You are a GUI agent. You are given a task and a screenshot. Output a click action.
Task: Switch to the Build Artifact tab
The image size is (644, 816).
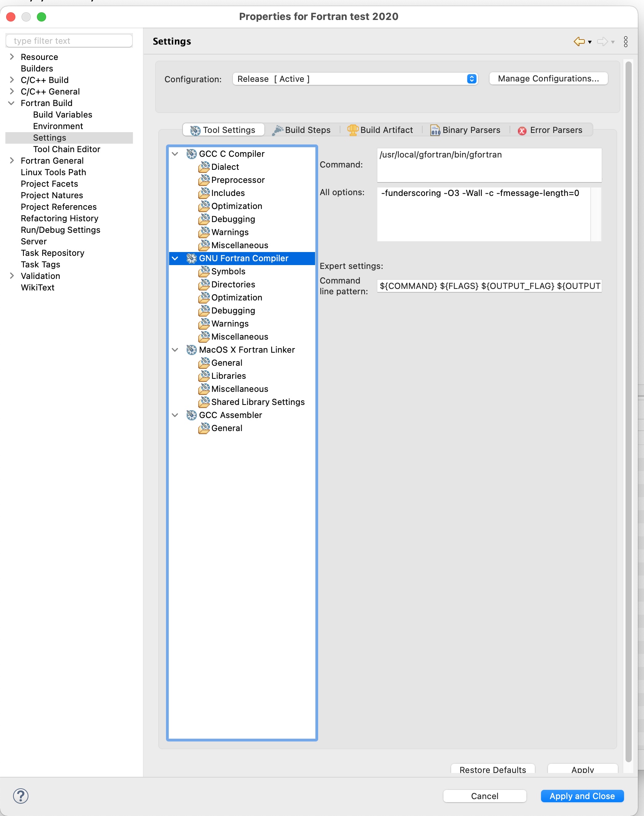click(380, 130)
